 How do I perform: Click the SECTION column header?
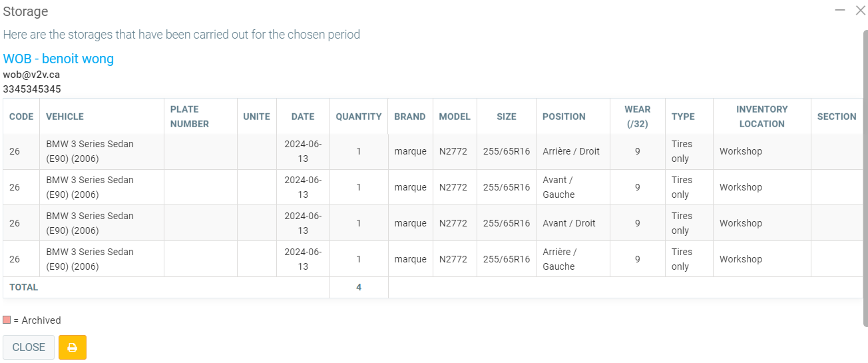[837, 117]
